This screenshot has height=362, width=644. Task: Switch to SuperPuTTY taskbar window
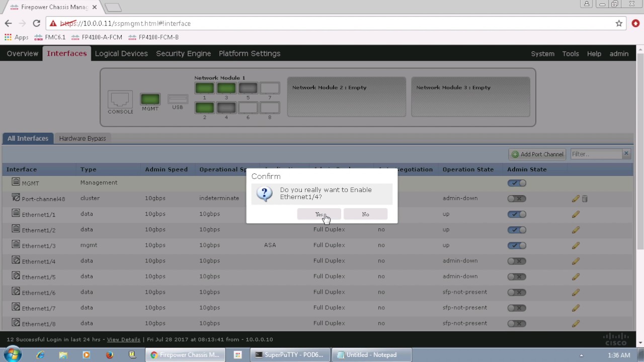pos(290,354)
